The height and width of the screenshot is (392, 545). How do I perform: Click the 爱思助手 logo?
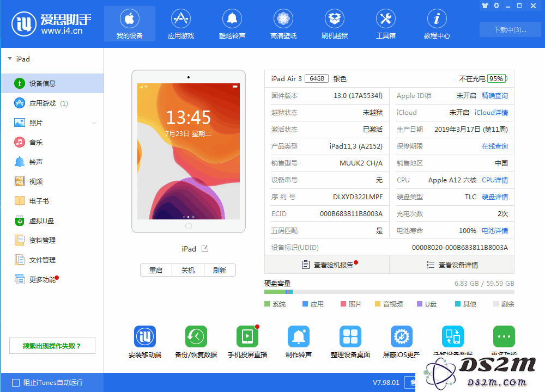tap(51, 23)
